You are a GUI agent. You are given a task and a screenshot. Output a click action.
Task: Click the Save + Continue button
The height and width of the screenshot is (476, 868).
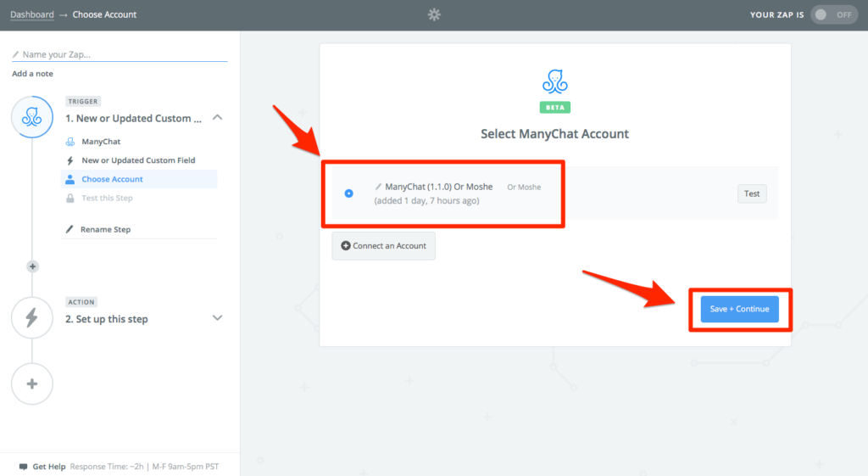tap(739, 309)
